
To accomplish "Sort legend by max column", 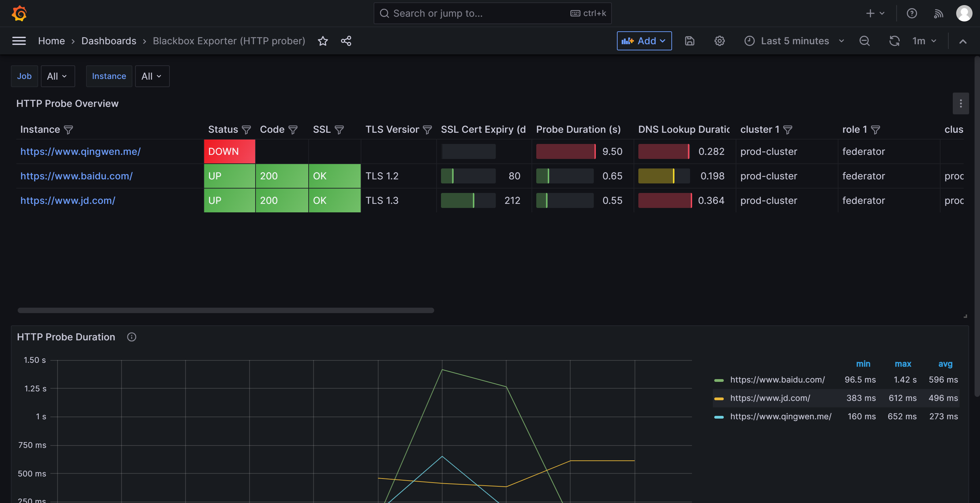I will (x=903, y=364).
